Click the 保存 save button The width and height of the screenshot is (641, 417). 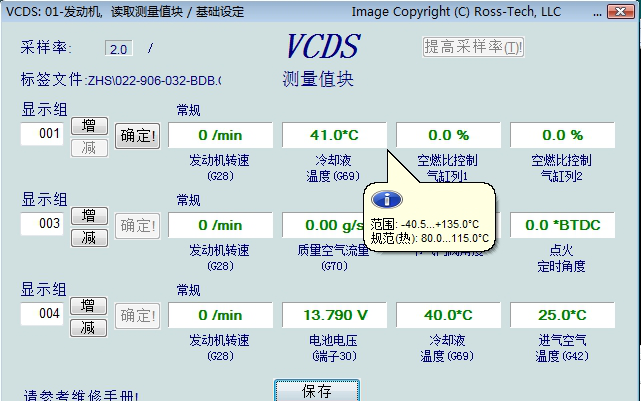point(317,390)
